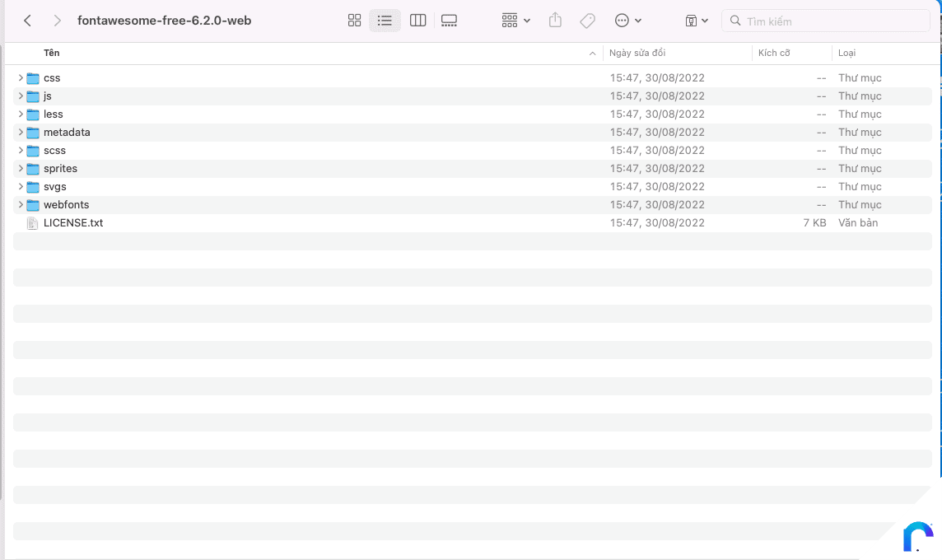Select the js folder name

click(48, 96)
